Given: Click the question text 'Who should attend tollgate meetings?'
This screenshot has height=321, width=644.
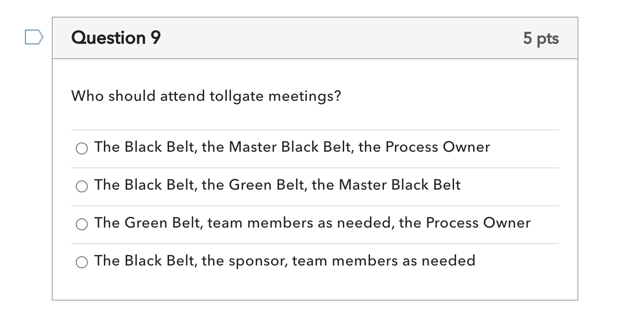Looking at the screenshot, I should click(205, 96).
